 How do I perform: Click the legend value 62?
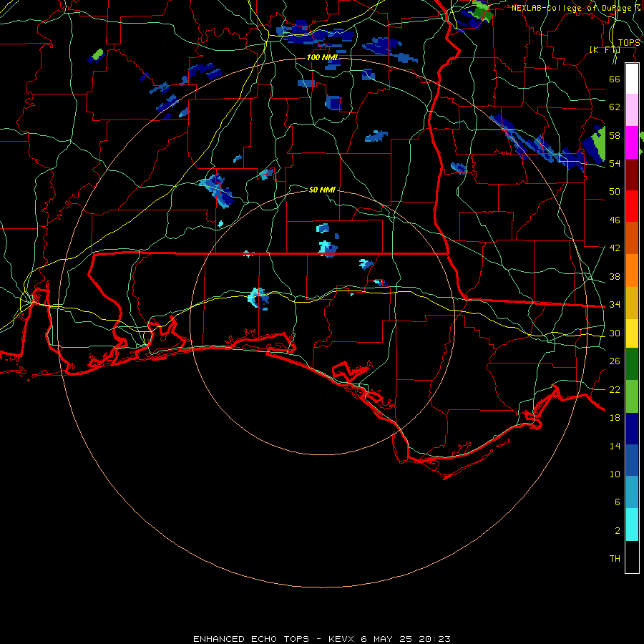[x=615, y=107]
